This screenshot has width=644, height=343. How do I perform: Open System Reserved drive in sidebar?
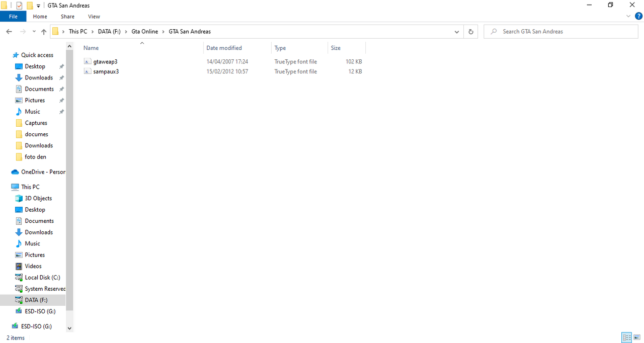(x=45, y=289)
